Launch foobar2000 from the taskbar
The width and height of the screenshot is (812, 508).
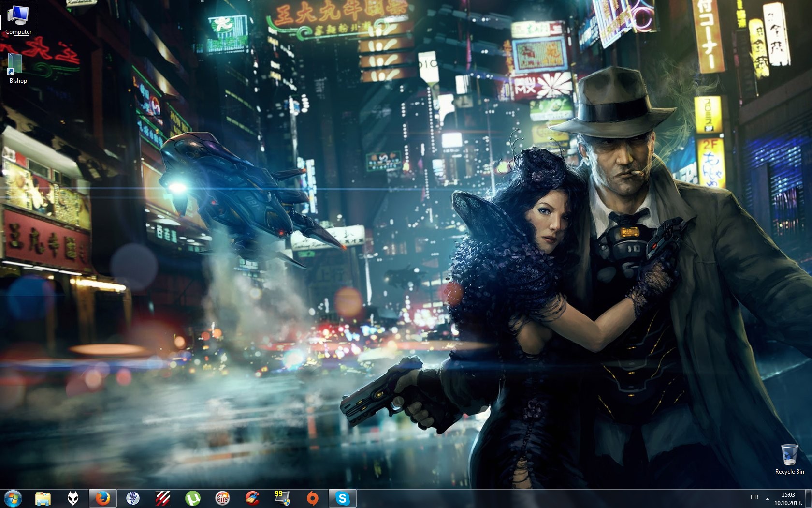click(73, 498)
